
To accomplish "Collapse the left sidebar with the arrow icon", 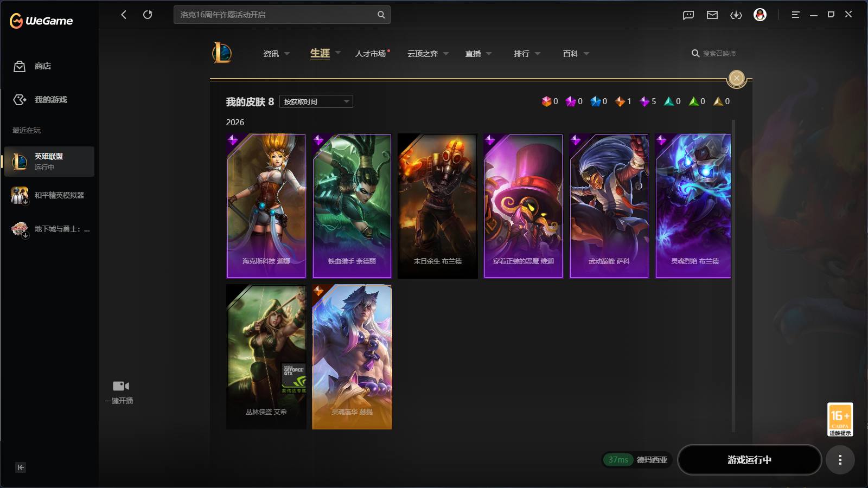I will 21,467.
